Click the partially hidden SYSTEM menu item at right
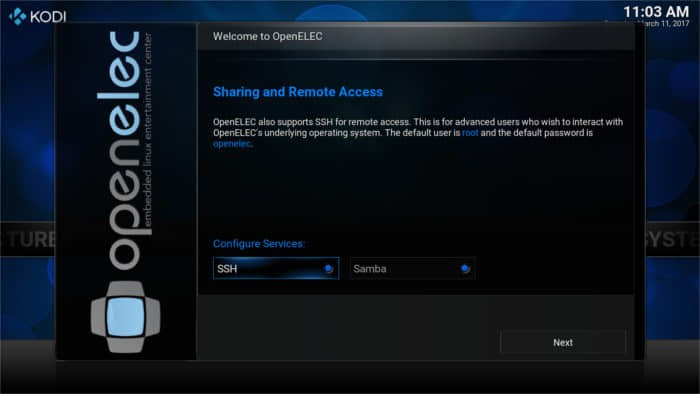The width and height of the screenshot is (700, 394). click(x=672, y=239)
